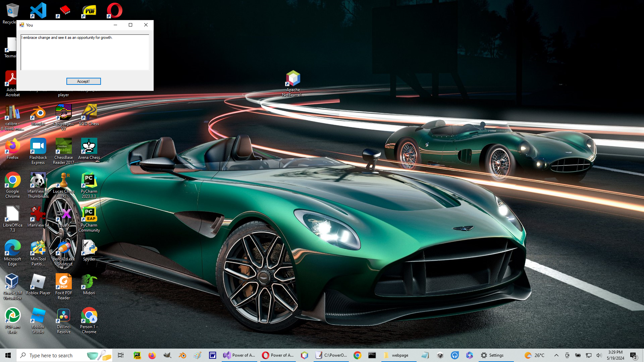The height and width of the screenshot is (362, 644).
Task: Open the command prompt taskbar icon
Action: [x=372, y=355]
